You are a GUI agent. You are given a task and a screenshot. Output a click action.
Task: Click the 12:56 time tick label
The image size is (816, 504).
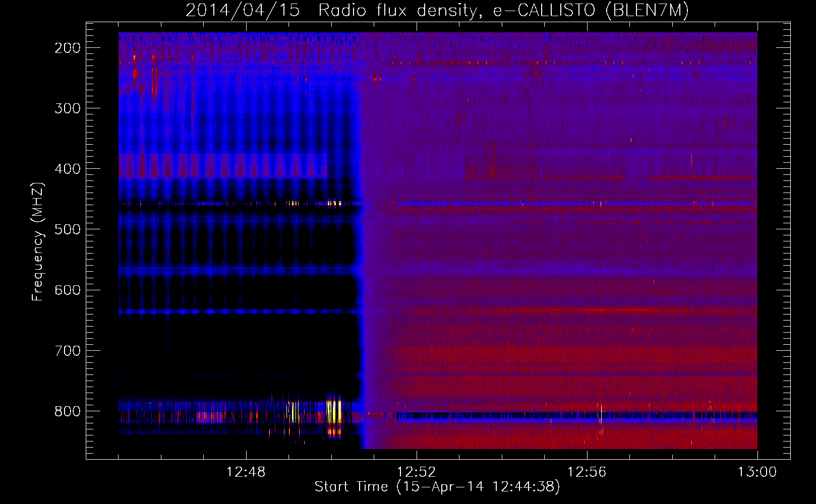(x=587, y=472)
